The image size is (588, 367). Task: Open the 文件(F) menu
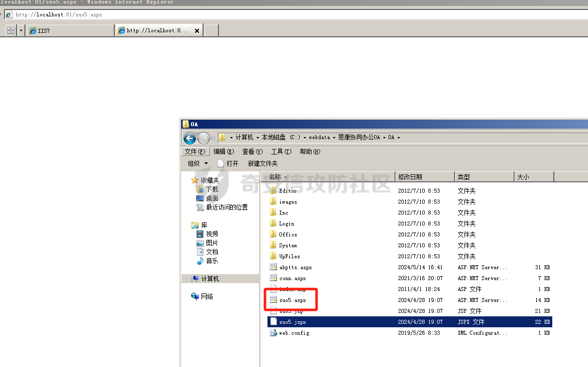click(195, 151)
